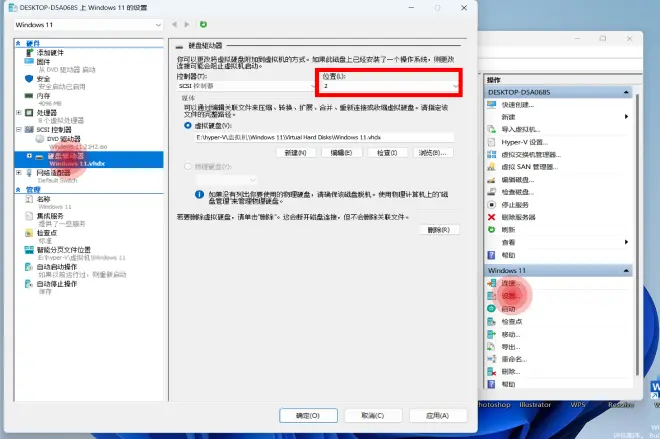Open 虚拟 SAN 管理器 in actions pane
The image size is (660, 439).
tap(529, 167)
